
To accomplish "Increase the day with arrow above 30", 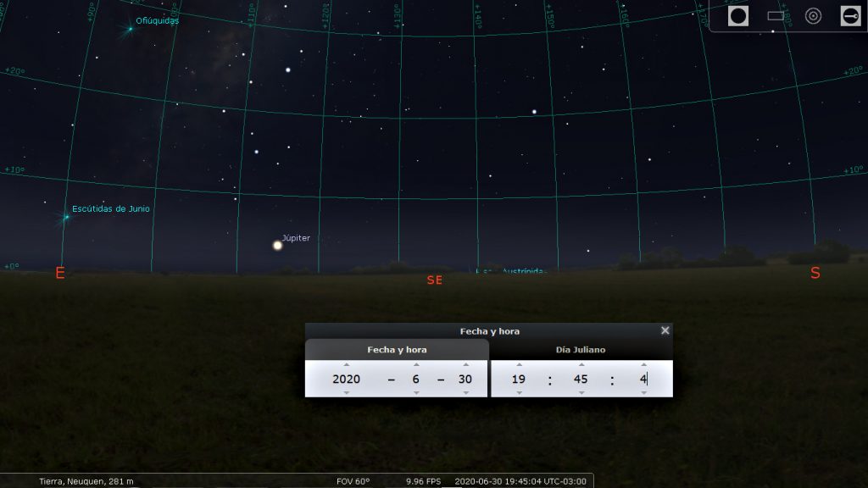I will (x=465, y=364).
